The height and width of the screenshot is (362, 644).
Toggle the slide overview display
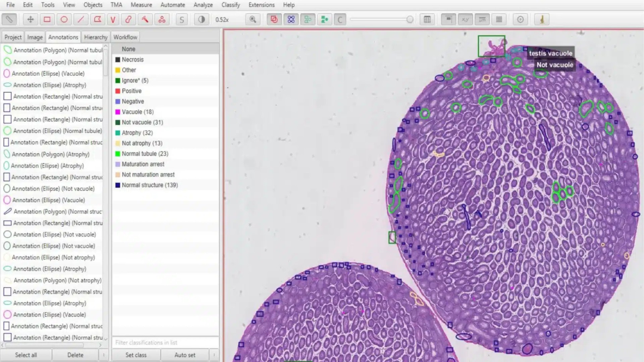click(x=448, y=19)
